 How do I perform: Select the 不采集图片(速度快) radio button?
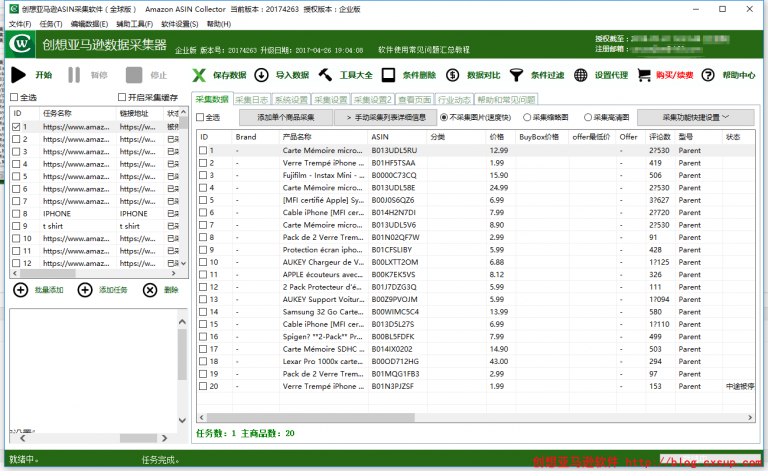[444, 118]
